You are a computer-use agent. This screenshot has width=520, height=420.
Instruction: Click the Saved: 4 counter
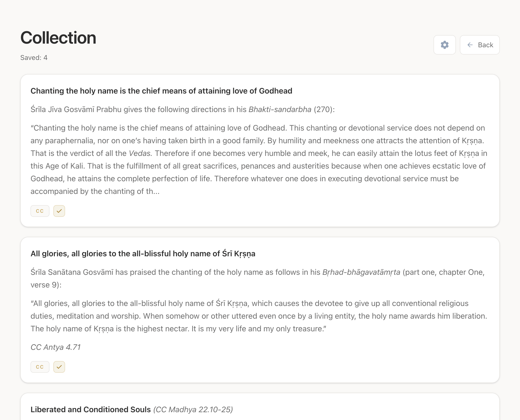[34, 58]
